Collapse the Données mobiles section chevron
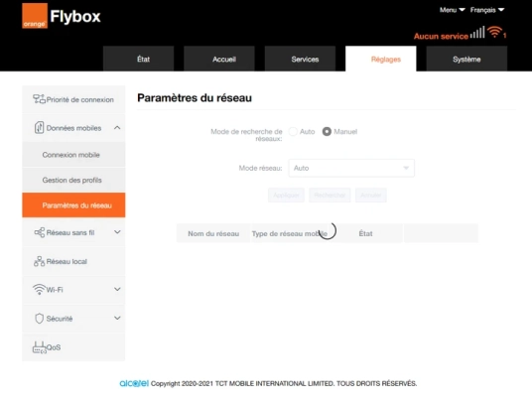 117,127
